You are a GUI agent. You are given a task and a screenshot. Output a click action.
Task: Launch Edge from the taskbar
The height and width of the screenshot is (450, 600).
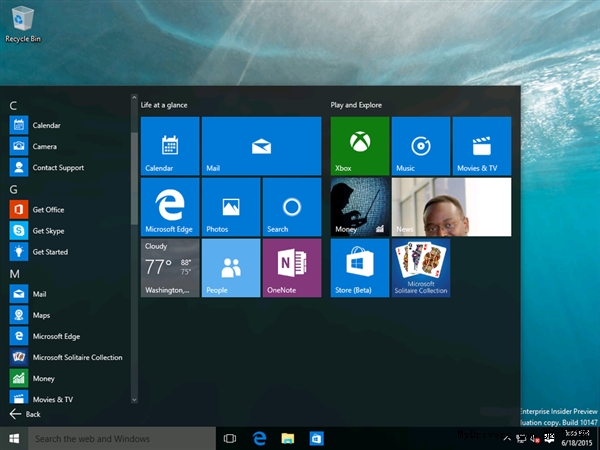(259, 439)
